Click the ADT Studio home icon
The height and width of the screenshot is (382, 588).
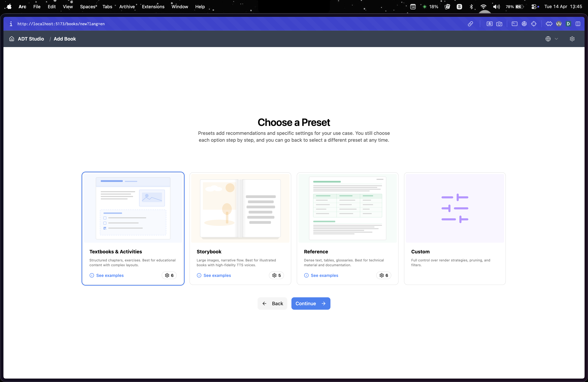click(x=12, y=39)
